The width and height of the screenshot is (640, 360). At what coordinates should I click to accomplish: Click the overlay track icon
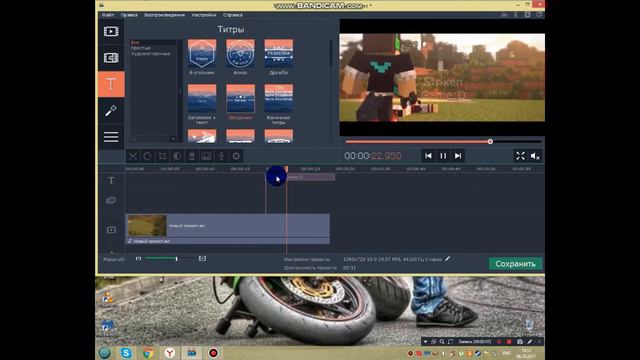111,200
